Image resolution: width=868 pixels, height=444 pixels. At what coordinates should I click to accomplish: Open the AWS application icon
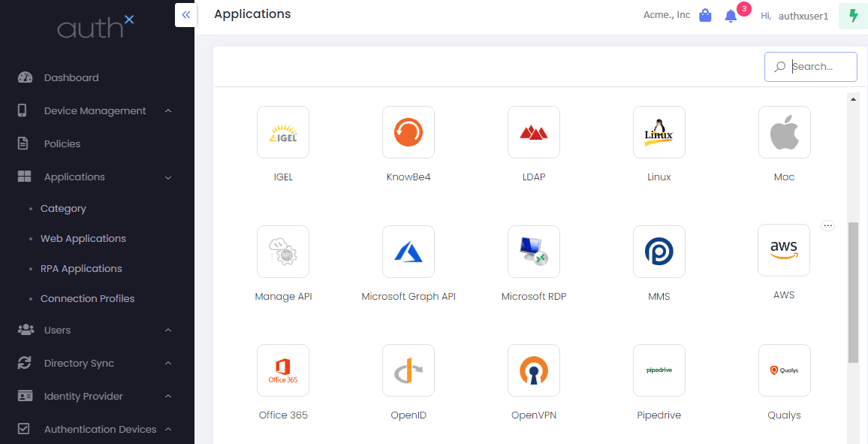pos(784,250)
